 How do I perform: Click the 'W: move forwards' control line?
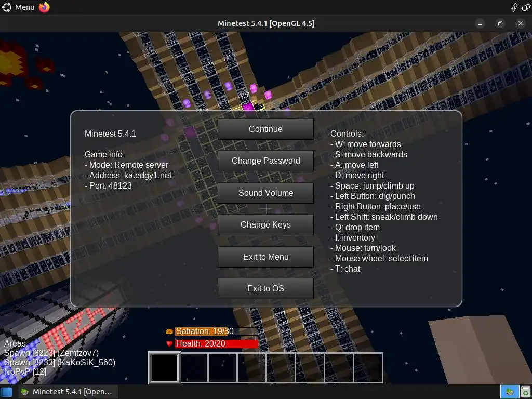[366, 144]
